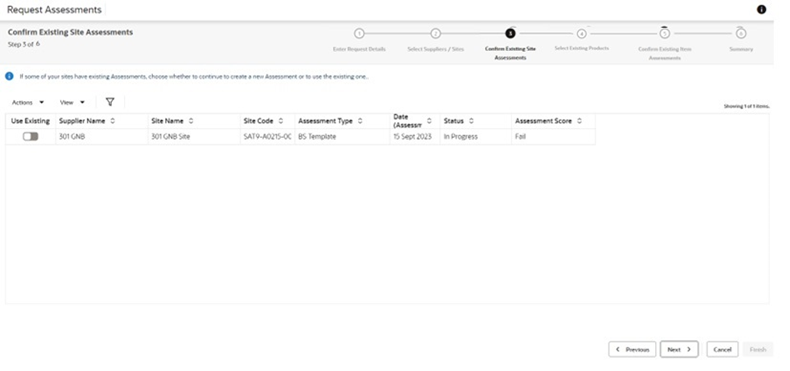This screenshot has width=790, height=371.
Task: Select the 301 GNB supplier name cell
Action: coord(102,137)
